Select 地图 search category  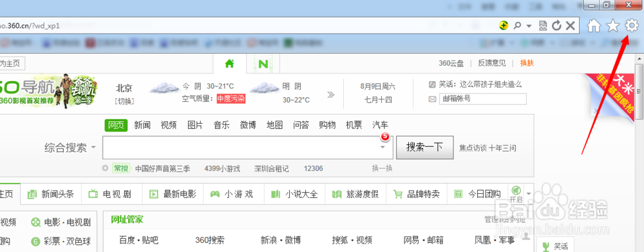point(275,126)
